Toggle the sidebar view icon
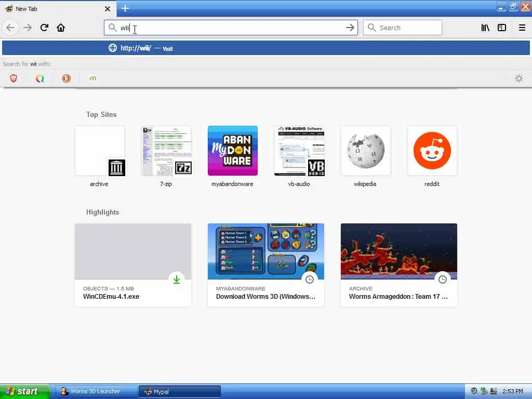532x399 pixels. (x=502, y=28)
